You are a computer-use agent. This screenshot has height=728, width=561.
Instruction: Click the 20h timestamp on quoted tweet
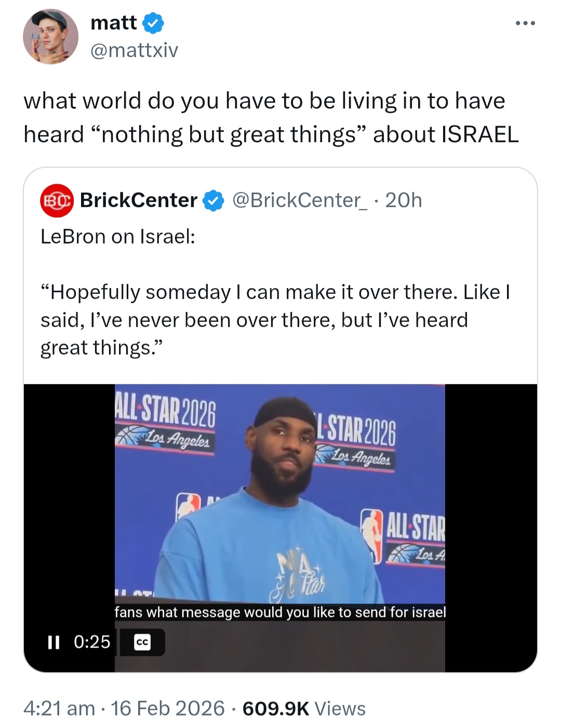coord(404,200)
